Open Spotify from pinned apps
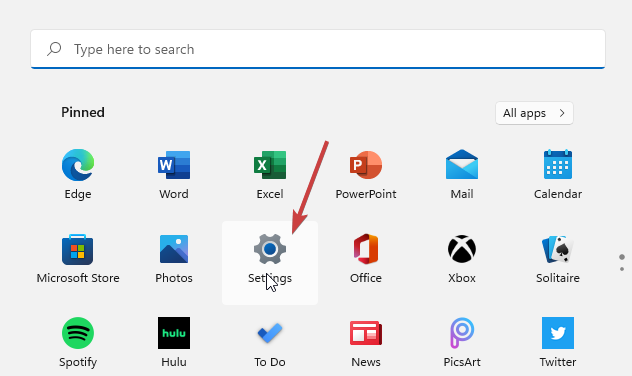632x376 pixels. tap(78, 333)
